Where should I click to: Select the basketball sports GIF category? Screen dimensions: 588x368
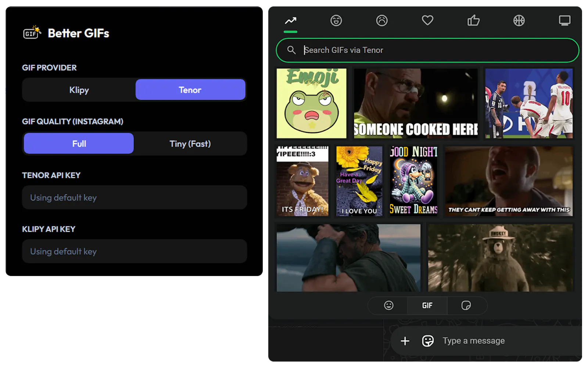(x=519, y=21)
